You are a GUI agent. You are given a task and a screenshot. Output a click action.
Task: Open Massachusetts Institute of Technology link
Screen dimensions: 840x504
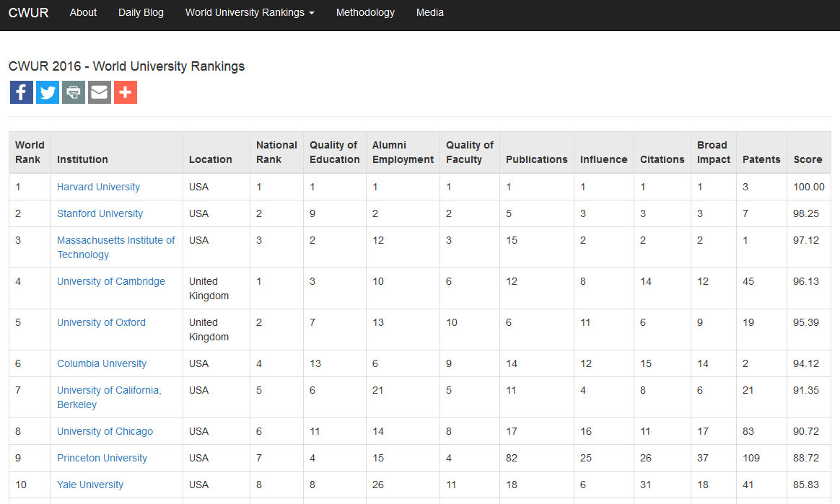pos(116,247)
